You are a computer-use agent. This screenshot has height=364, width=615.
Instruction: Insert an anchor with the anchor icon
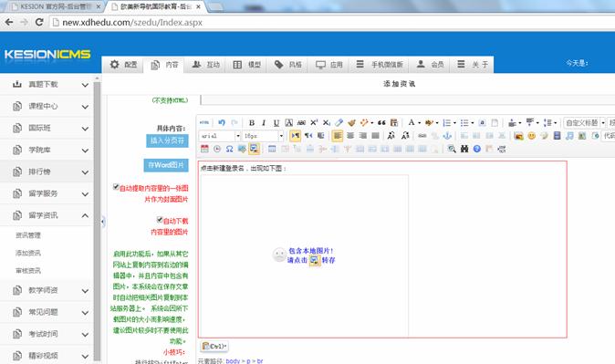(447, 136)
